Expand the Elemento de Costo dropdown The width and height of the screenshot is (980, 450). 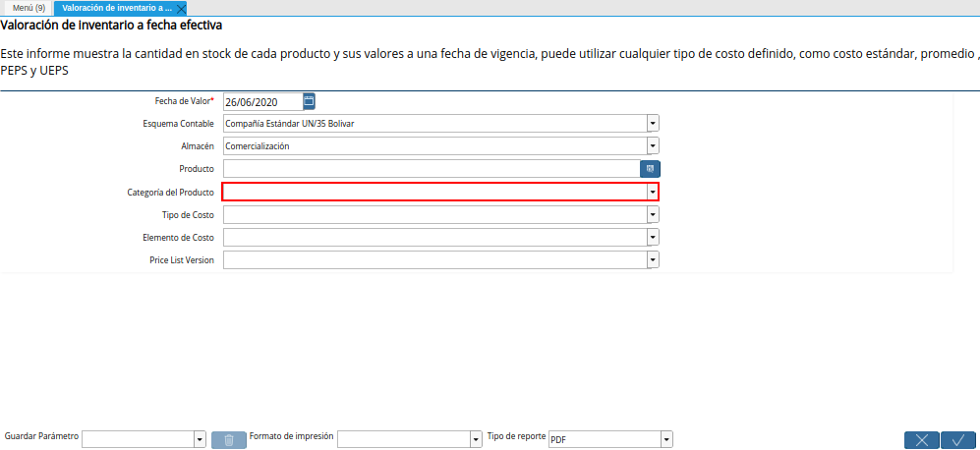[x=653, y=238]
